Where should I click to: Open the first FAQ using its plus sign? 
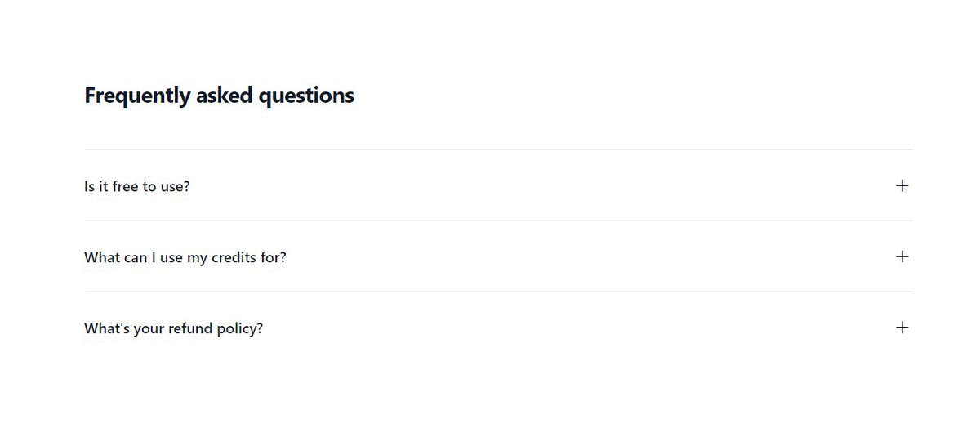[902, 185]
